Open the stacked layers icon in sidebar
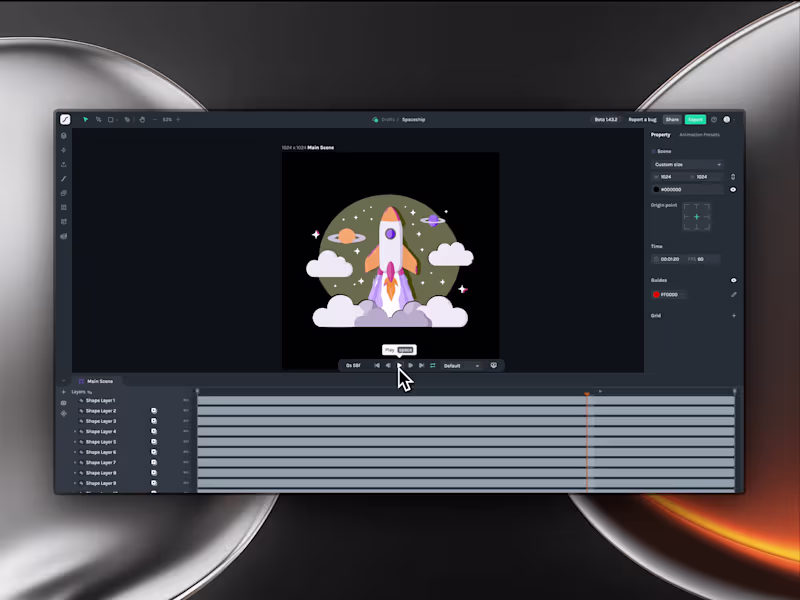Screen dimensions: 800x600 point(64,193)
